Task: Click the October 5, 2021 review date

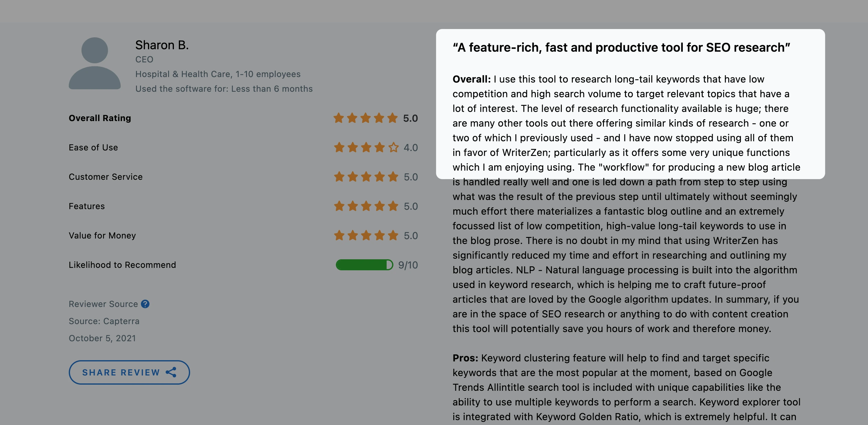Action: pos(102,338)
